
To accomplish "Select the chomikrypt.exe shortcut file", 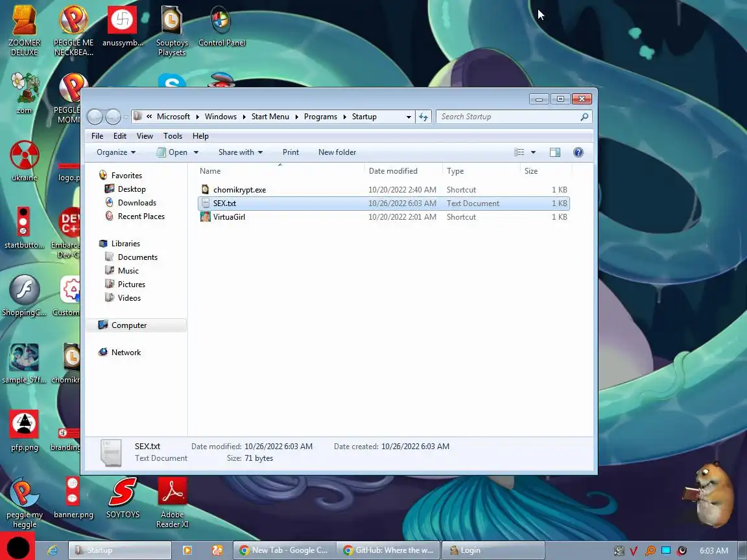I will [x=383, y=189].
